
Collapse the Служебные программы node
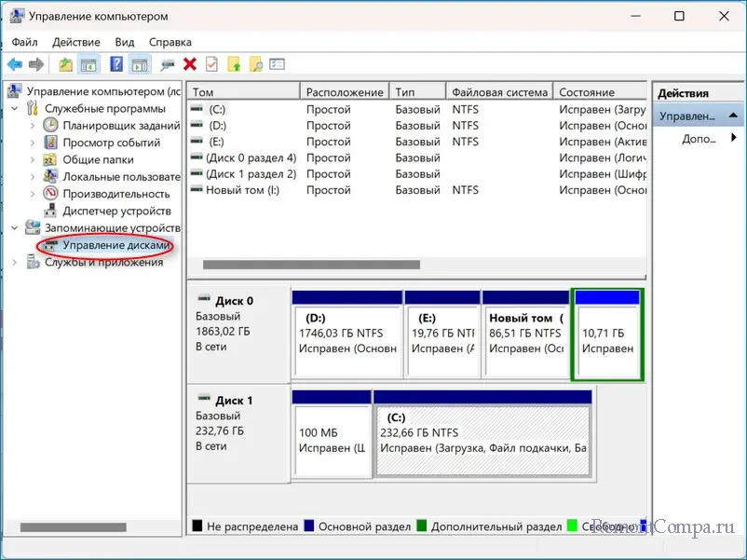click(15, 109)
